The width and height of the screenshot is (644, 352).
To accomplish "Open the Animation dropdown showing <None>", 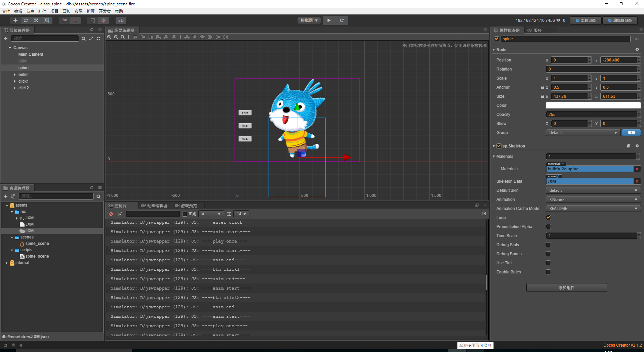I will coord(593,199).
